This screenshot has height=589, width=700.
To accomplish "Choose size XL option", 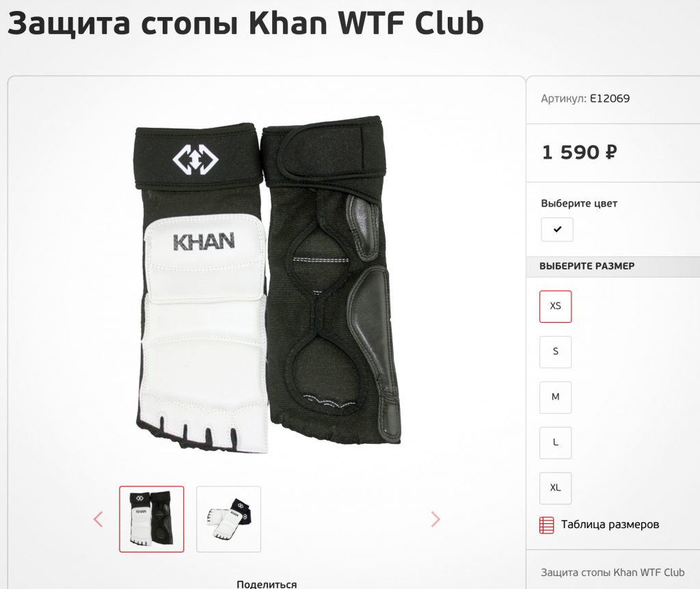I will pyautogui.click(x=555, y=488).
